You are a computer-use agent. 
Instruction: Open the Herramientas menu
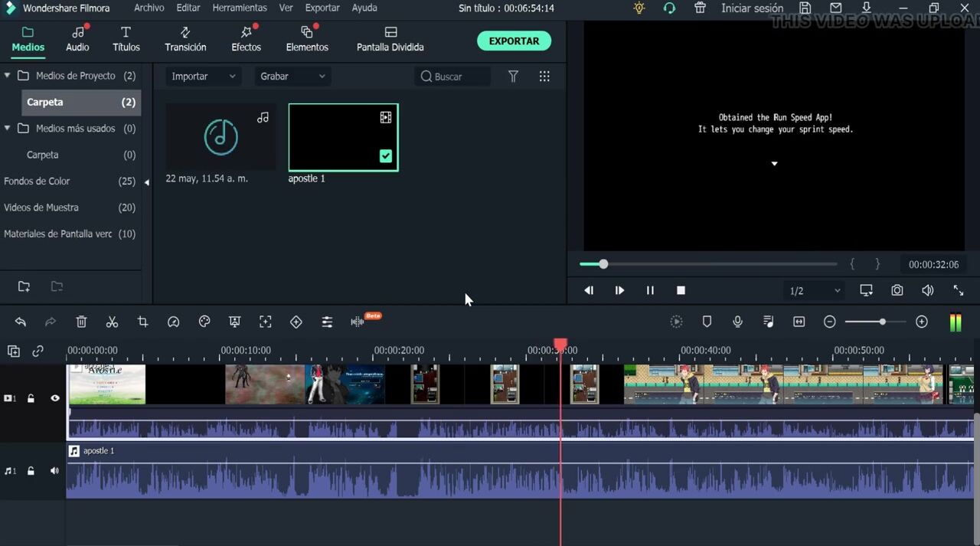coord(240,8)
